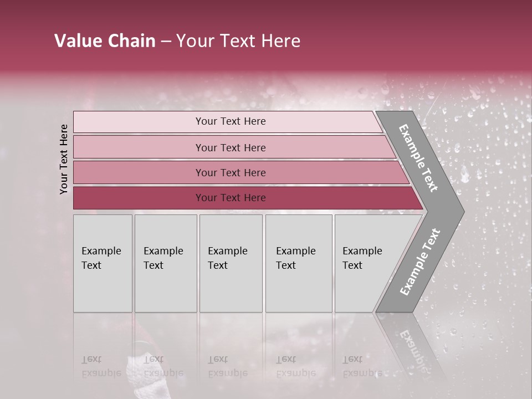Image resolution: width=532 pixels, height=399 pixels.
Task: Select the second pink Your Text Here bar
Action: [x=230, y=147]
